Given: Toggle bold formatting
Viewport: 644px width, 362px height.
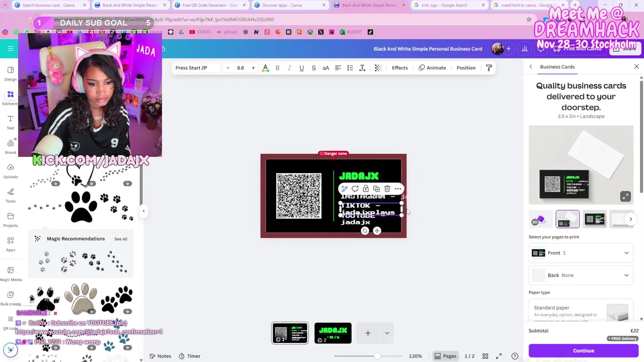Looking at the screenshot, I should click(x=277, y=68).
